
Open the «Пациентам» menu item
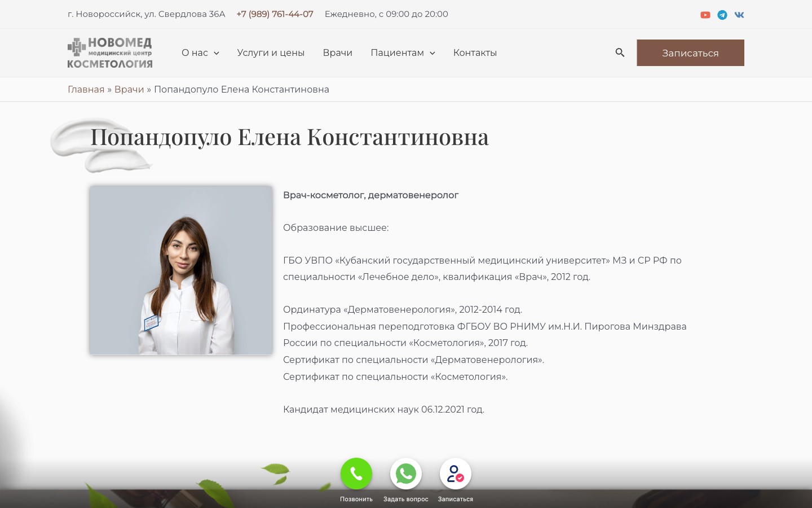coord(397,52)
